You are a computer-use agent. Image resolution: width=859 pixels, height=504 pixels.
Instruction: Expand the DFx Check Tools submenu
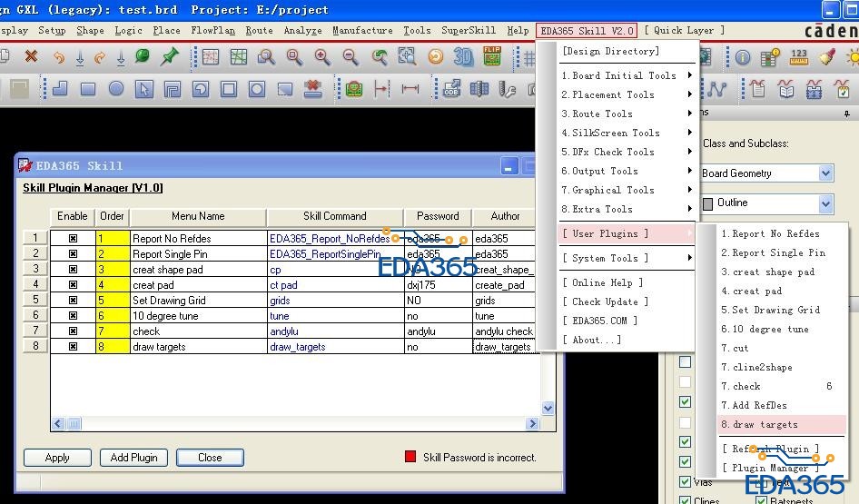point(627,152)
